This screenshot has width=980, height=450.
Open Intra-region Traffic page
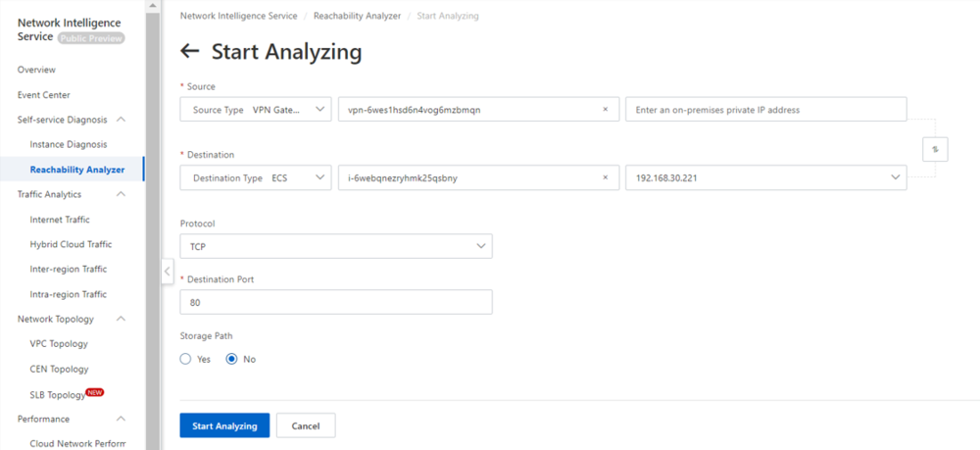69,294
